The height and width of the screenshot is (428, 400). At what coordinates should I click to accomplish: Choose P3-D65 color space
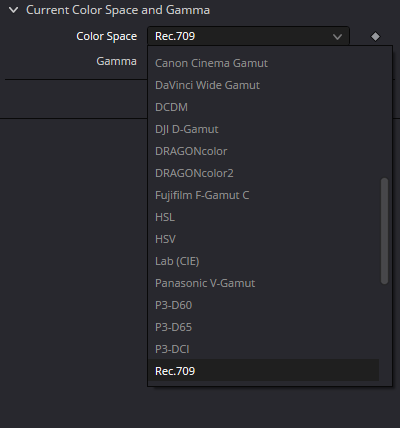coord(263,327)
